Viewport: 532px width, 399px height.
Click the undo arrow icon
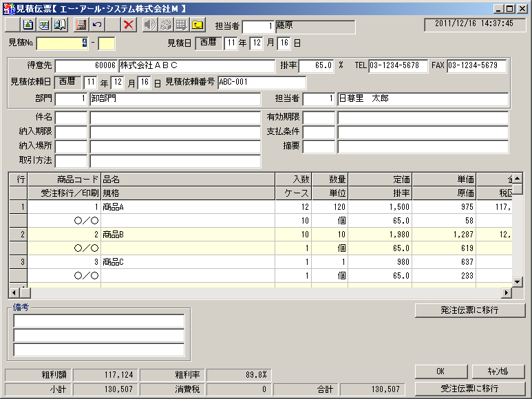point(97,25)
